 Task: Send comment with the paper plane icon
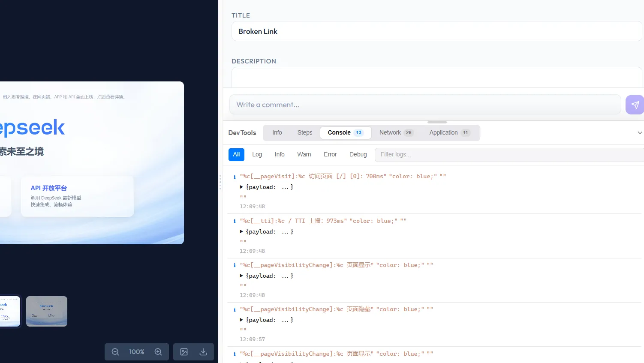[635, 105]
